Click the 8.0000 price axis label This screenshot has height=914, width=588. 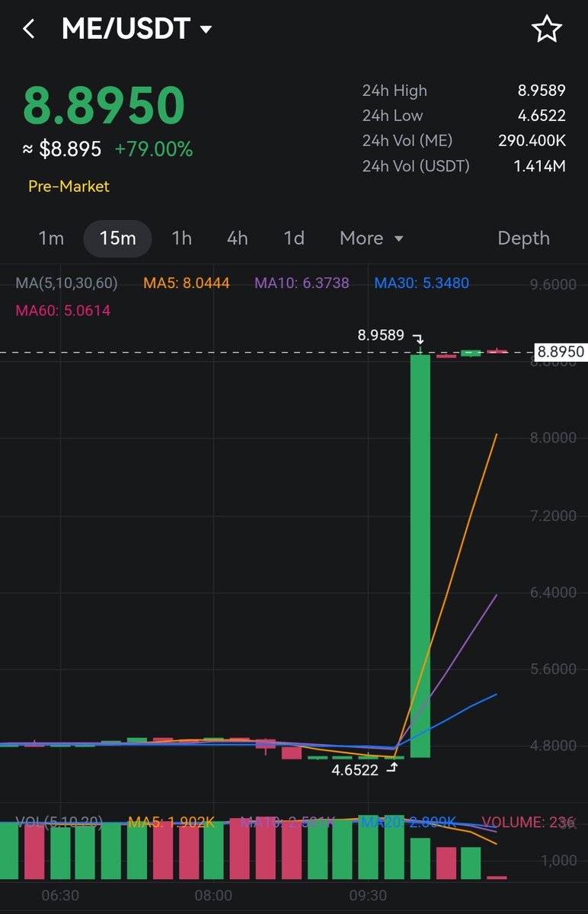tap(553, 438)
